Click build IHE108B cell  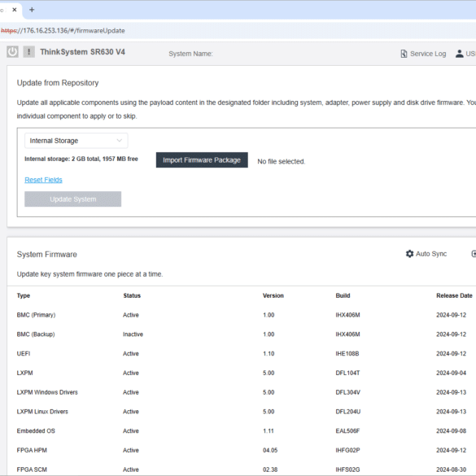(x=347, y=354)
